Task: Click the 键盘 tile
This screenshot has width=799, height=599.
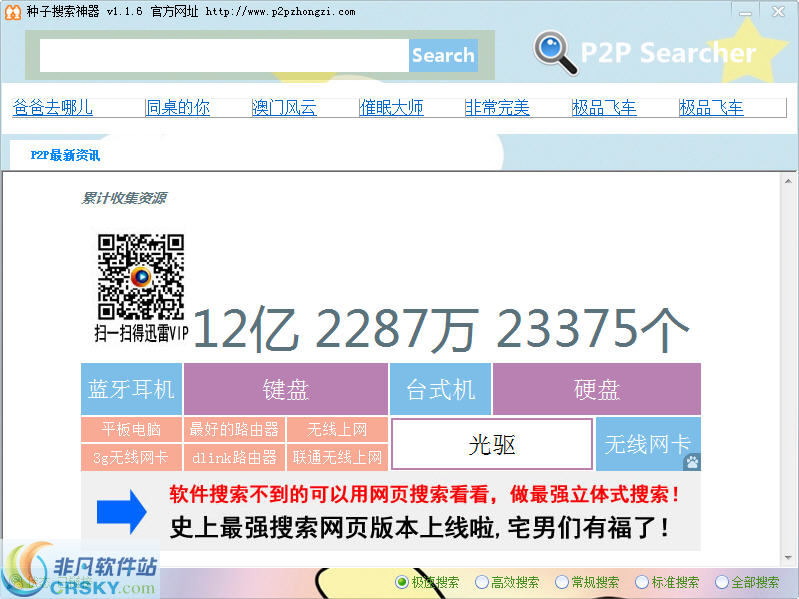Action: click(286, 389)
